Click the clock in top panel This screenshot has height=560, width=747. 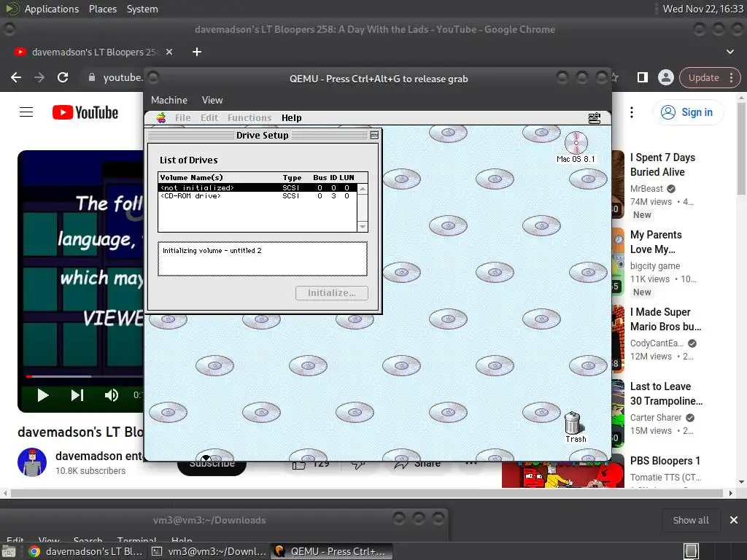[703, 9]
